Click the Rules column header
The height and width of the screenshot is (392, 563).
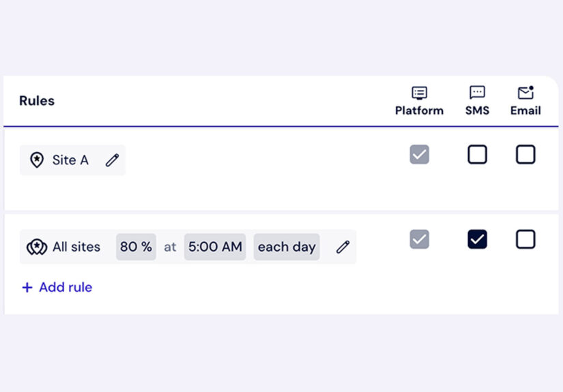coord(37,101)
